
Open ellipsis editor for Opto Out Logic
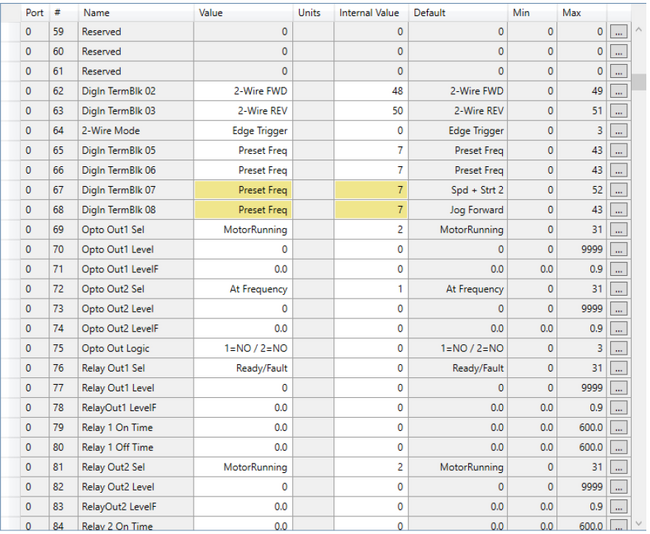619,349
